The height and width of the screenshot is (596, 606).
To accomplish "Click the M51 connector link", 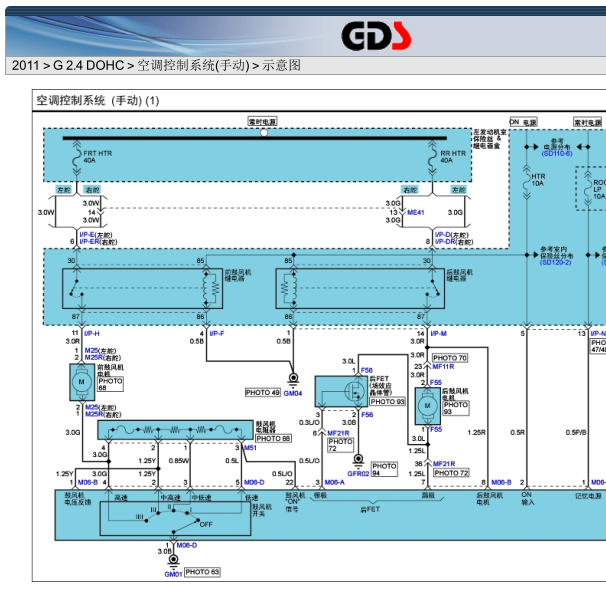I will tap(250, 448).
